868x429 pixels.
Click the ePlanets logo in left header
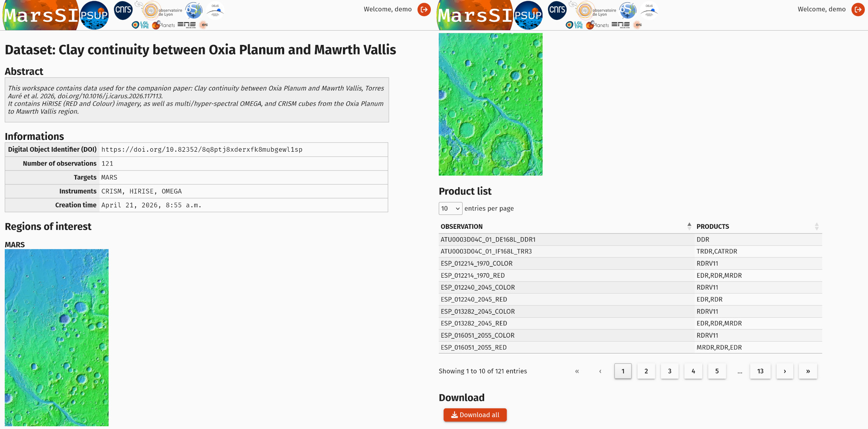[163, 25]
